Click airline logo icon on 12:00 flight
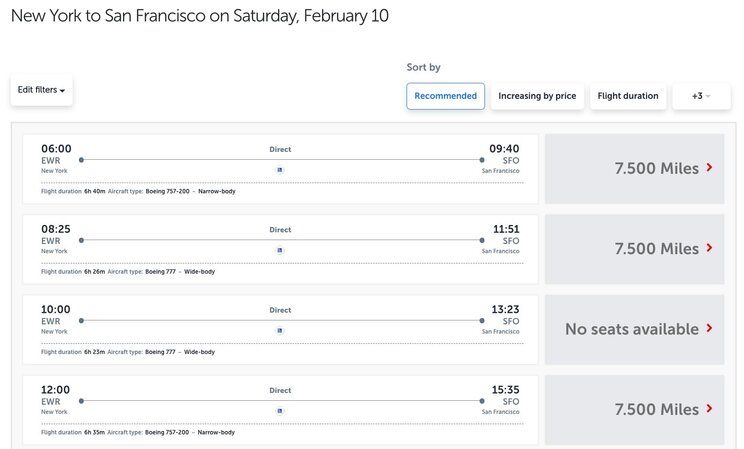The width and height of the screenshot is (744, 449). pyautogui.click(x=280, y=410)
